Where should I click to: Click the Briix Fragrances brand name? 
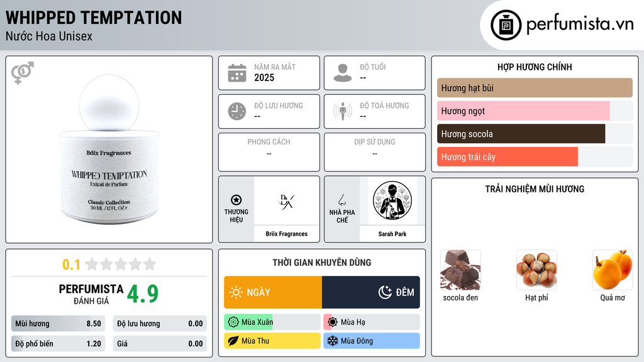pyautogui.click(x=286, y=234)
